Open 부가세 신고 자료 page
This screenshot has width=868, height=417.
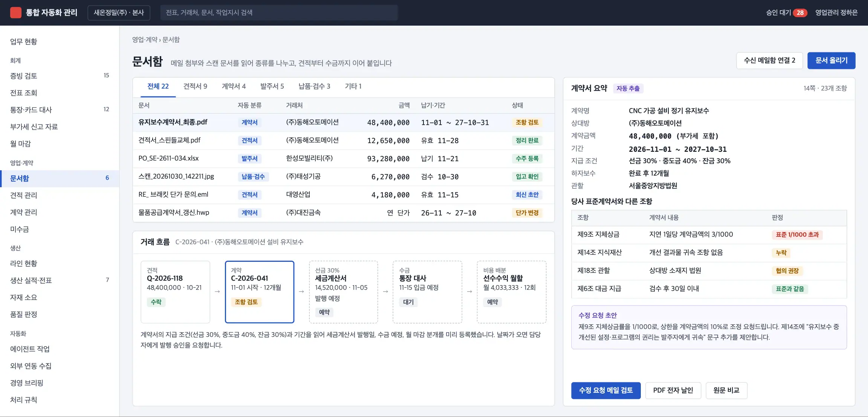pyautogui.click(x=60, y=127)
